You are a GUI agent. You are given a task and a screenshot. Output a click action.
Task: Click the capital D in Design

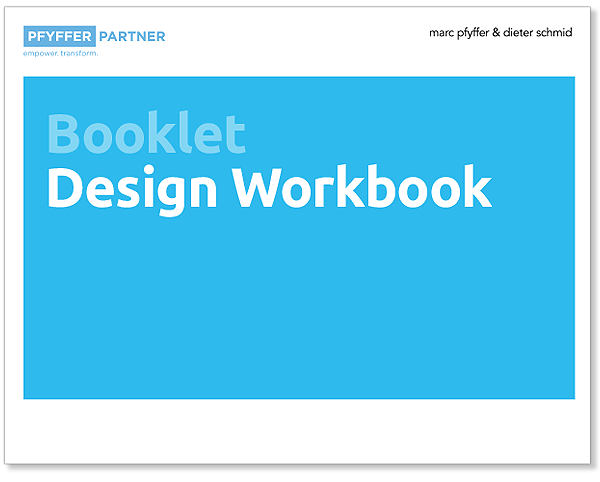[65, 187]
